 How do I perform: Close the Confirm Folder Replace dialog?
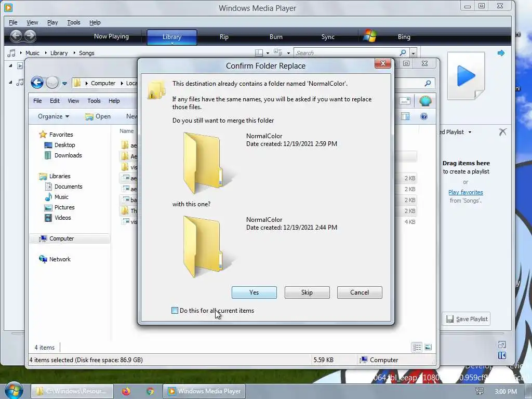383,63
